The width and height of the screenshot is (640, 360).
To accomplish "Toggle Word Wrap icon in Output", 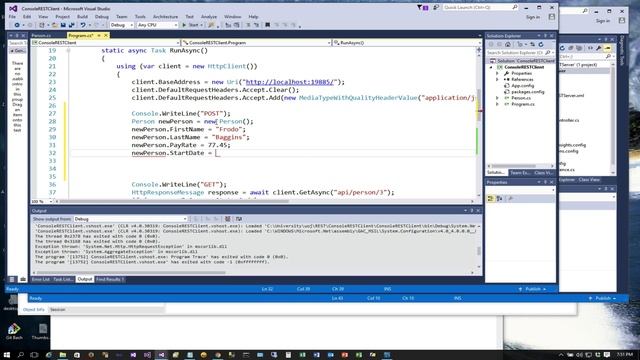I will pyautogui.click(x=239, y=219).
